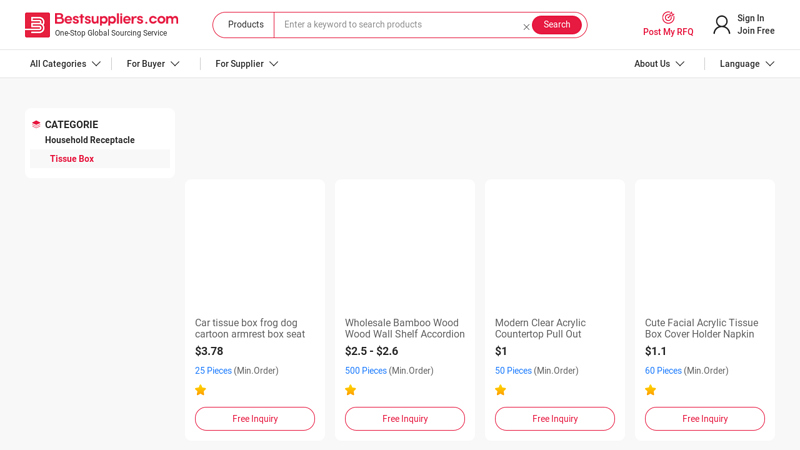This screenshot has width=800, height=450.
Task: Expand the All Categories dropdown
Action: click(x=65, y=64)
